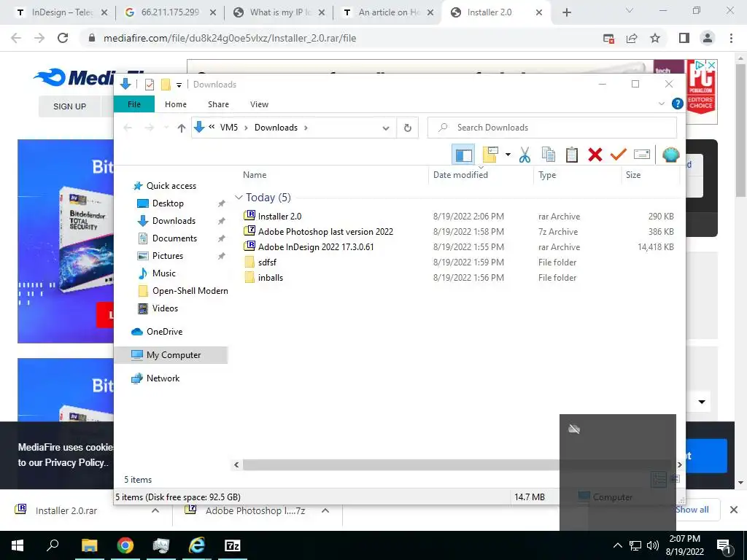Select Network in navigation pane
Viewport: 747px width, 560px height.
[x=163, y=378]
